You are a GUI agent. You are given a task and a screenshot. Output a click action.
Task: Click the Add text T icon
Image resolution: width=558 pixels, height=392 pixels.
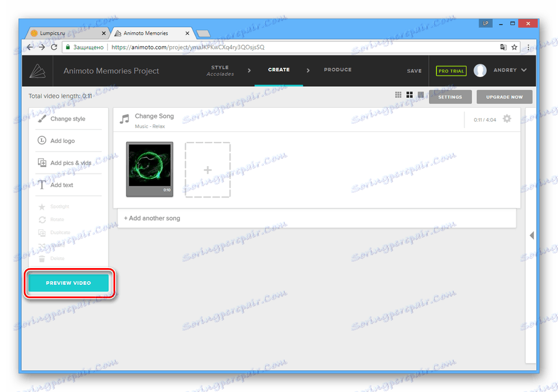coord(42,185)
